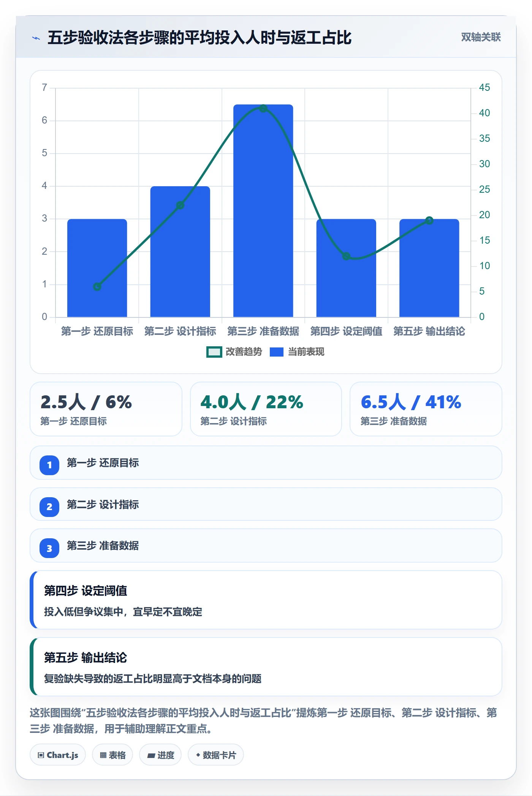Open the 4.0人 / 22% stat card
Image resolution: width=532 pixels, height=796 pixels.
(x=266, y=409)
